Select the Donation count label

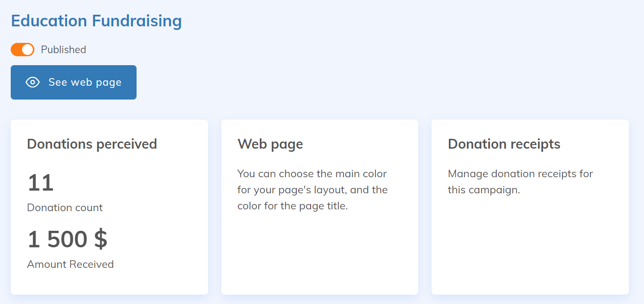coord(65,208)
